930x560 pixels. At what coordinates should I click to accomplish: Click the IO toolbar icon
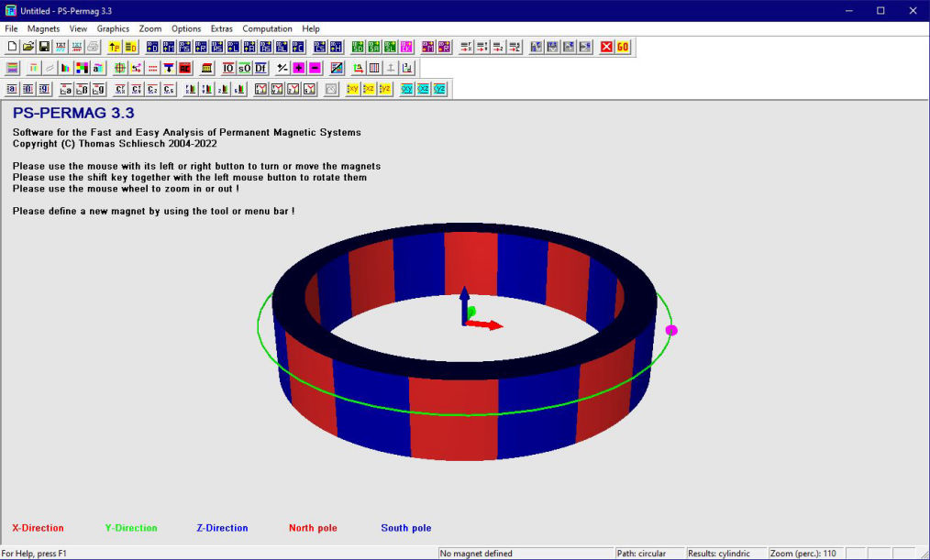(x=228, y=68)
